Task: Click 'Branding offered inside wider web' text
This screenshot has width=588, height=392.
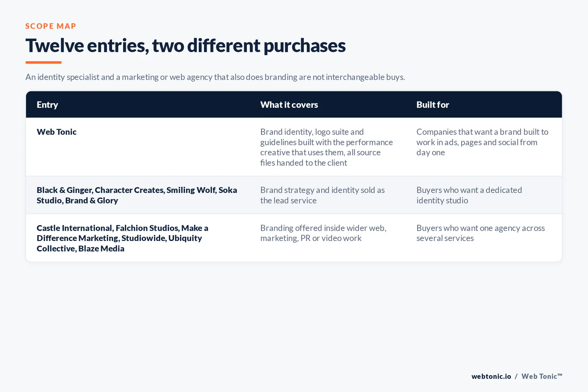Action: 323,233
